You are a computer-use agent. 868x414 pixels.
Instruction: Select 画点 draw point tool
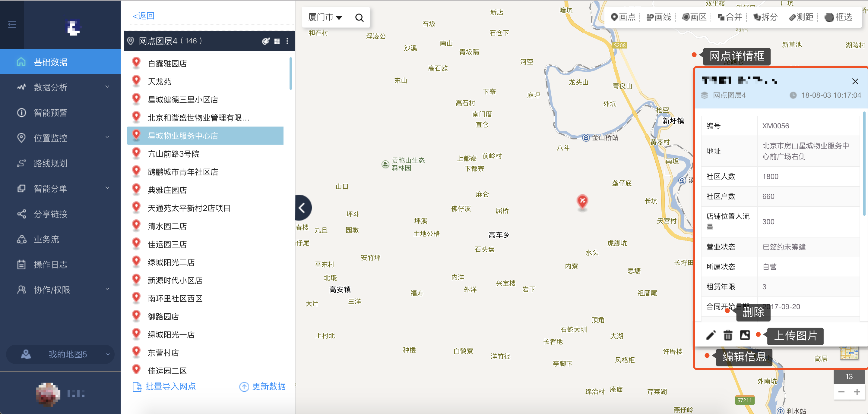(623, 17)
